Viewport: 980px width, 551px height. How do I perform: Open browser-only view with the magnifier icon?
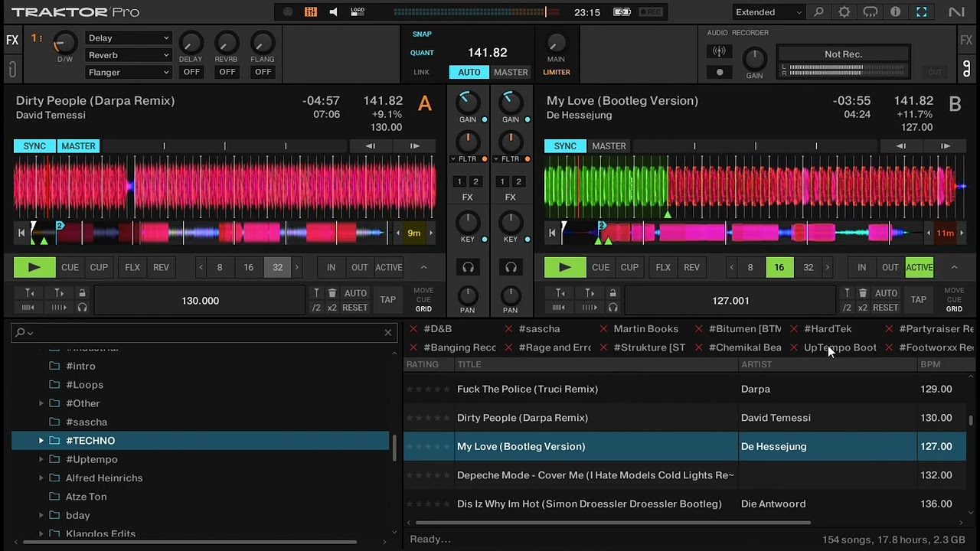[x=818, y=12]
